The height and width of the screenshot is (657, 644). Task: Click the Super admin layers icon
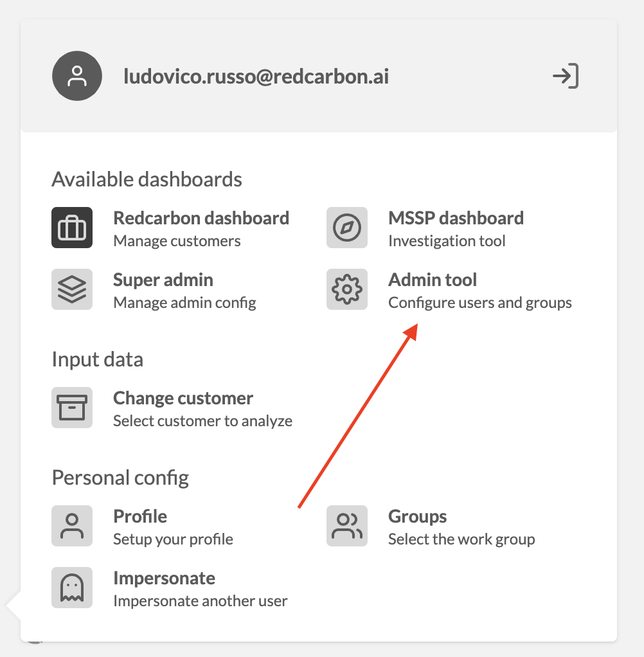tap(72, 289)
